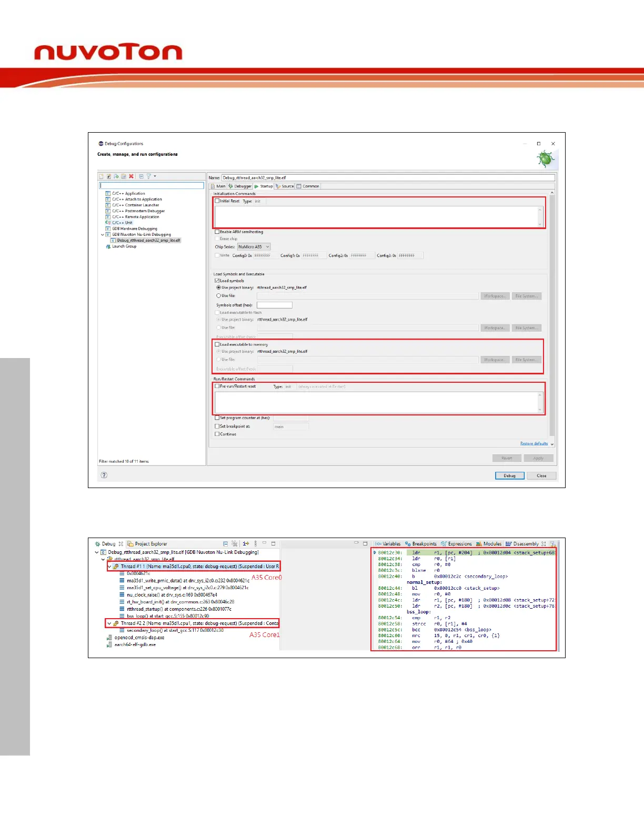644x834 pixels.
Task: Collapse Thread #1 ma35d1.cpu0 node
Action: click(x=109, y=567)
